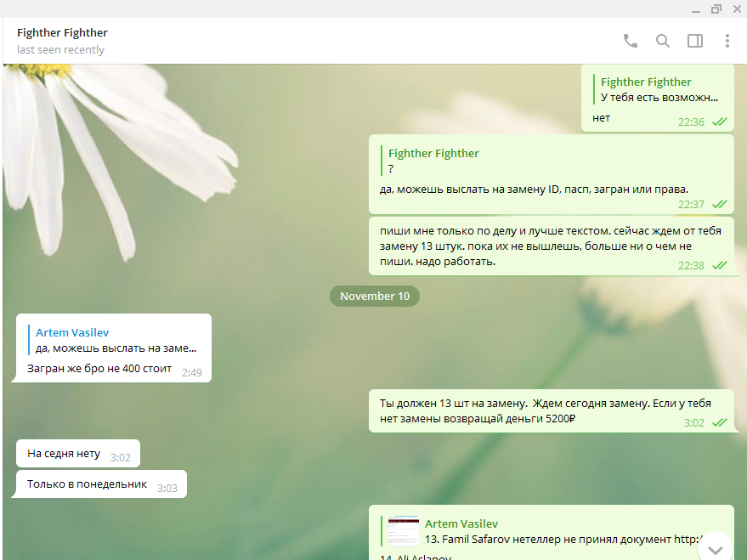The width and height of the screenshot is (747, 560).
Task: Open search in this chat
Action: coord(663,41)
